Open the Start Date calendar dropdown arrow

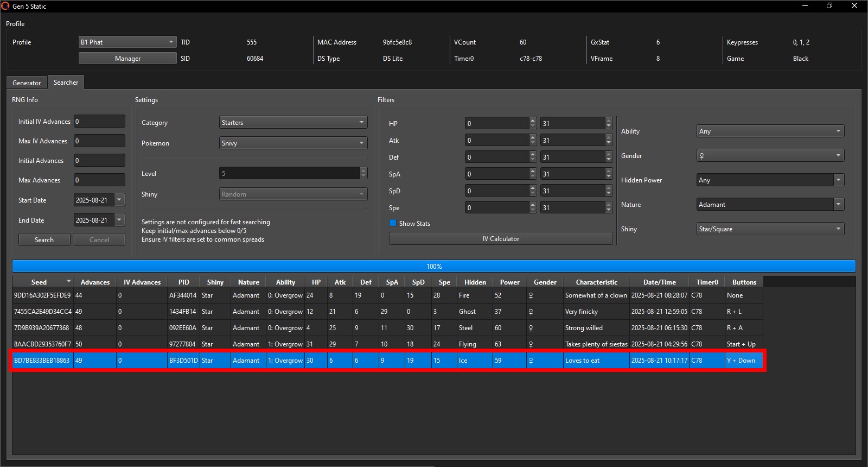(x=119, y=200)
